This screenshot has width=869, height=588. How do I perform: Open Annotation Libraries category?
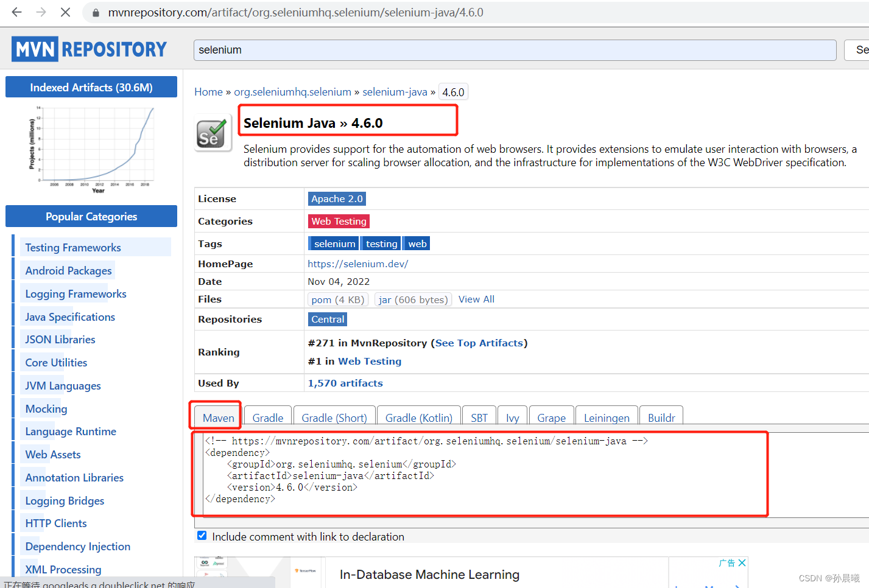74,477
